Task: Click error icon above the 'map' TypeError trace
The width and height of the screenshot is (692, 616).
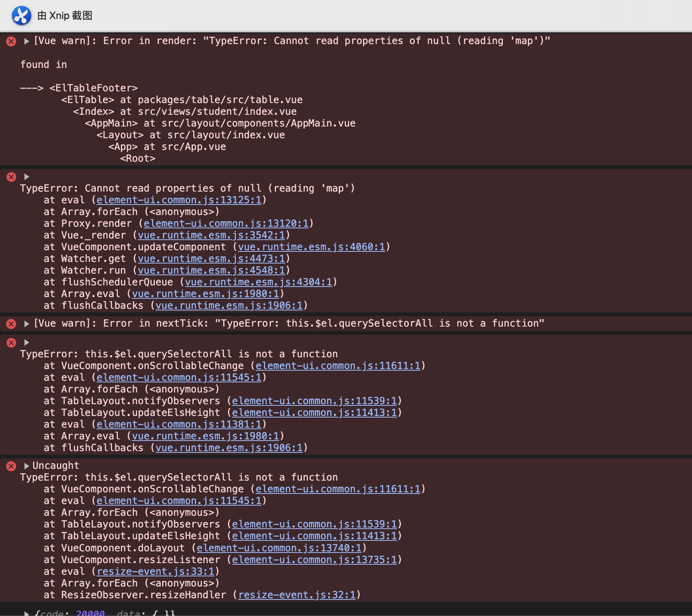Action: 11,177
